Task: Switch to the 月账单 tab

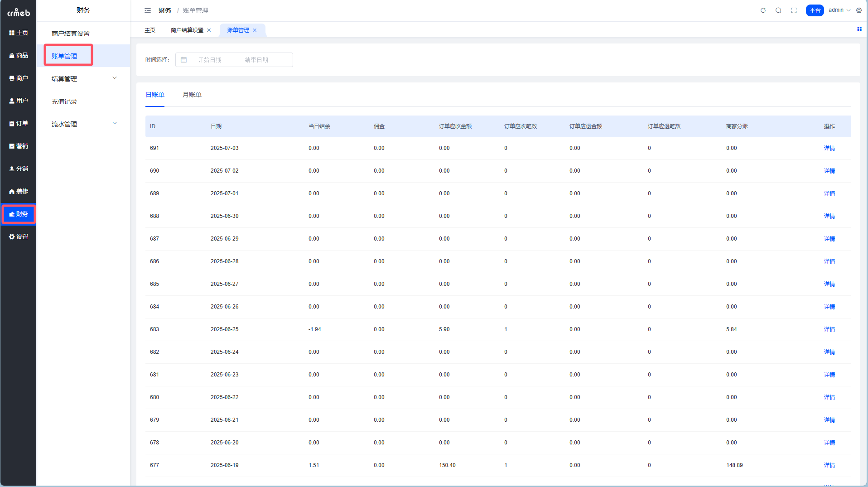Action: coord(192,95)
